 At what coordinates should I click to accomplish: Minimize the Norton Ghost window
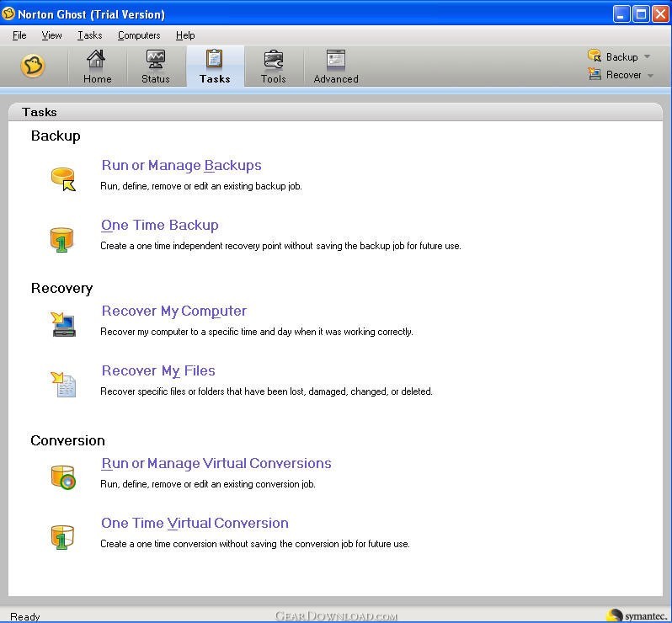(621, 13)
